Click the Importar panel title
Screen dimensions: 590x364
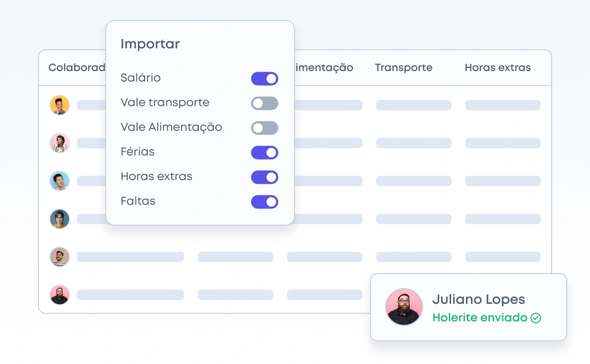click(150, 44)
